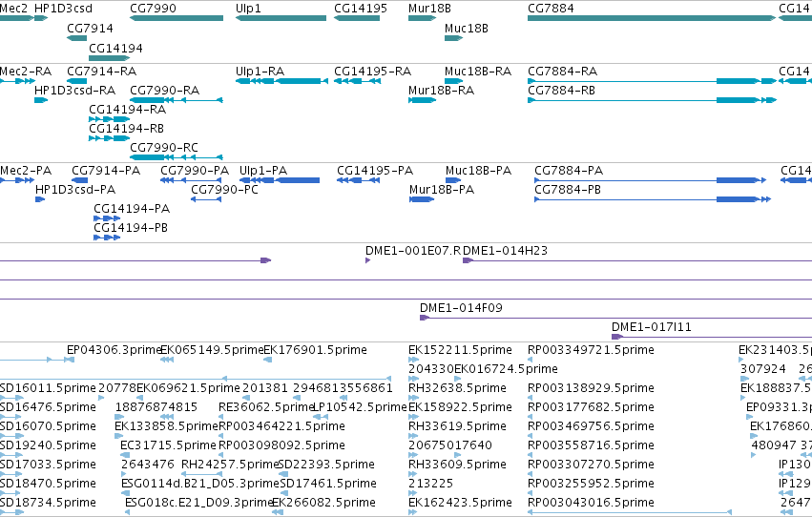This screenshot has height=517, width=812.
Task: Click the Mur18B-RA transcript label
Action: (x=441, y=90)
